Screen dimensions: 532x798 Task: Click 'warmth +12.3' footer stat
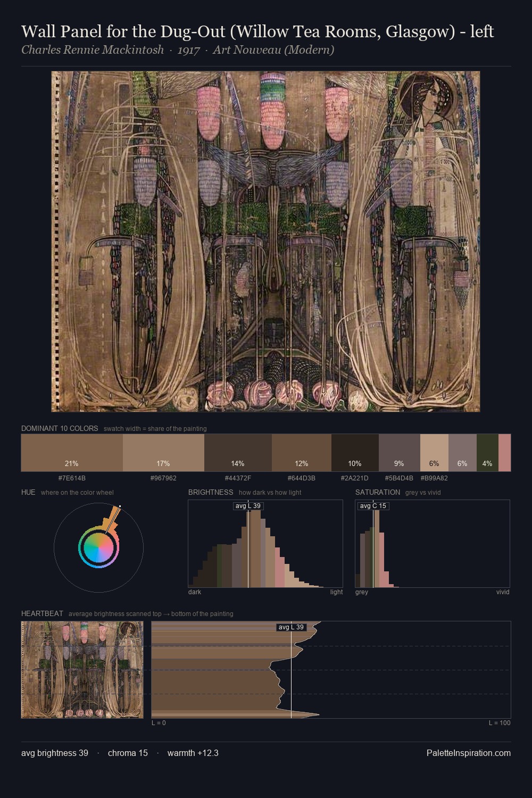click(x=193, y=753)
